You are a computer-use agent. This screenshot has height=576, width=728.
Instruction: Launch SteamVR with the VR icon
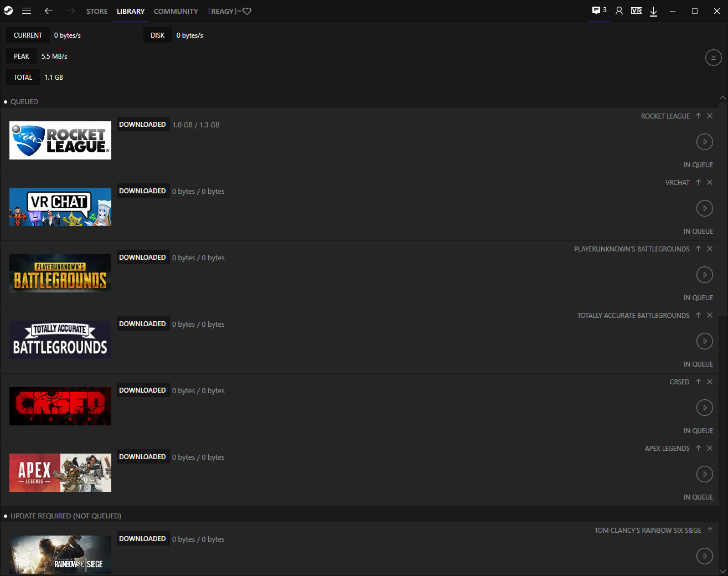click(x=637, y=11)
